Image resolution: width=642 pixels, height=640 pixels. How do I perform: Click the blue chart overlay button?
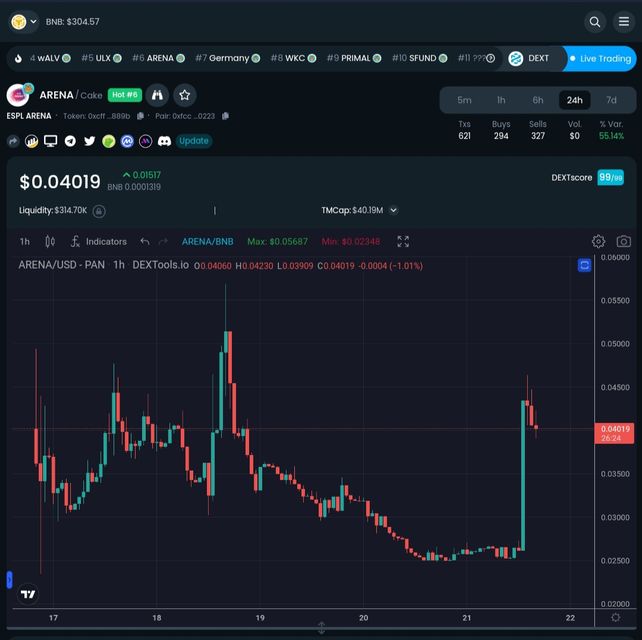click(584, 265)
